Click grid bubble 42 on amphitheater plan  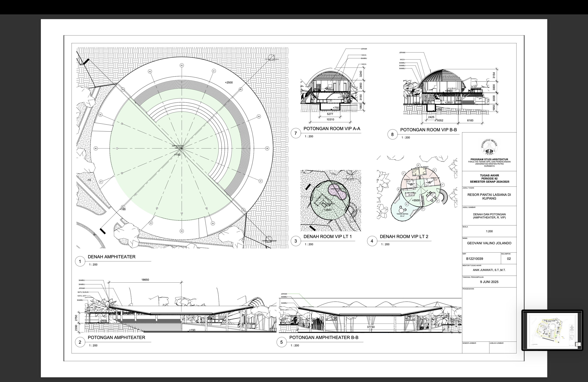(x=182, y=66)
